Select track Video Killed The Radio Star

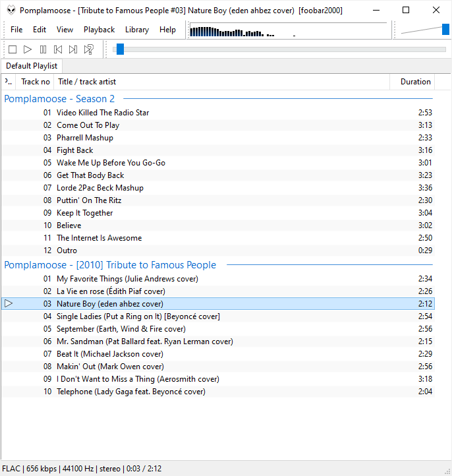tap(218, 113)
